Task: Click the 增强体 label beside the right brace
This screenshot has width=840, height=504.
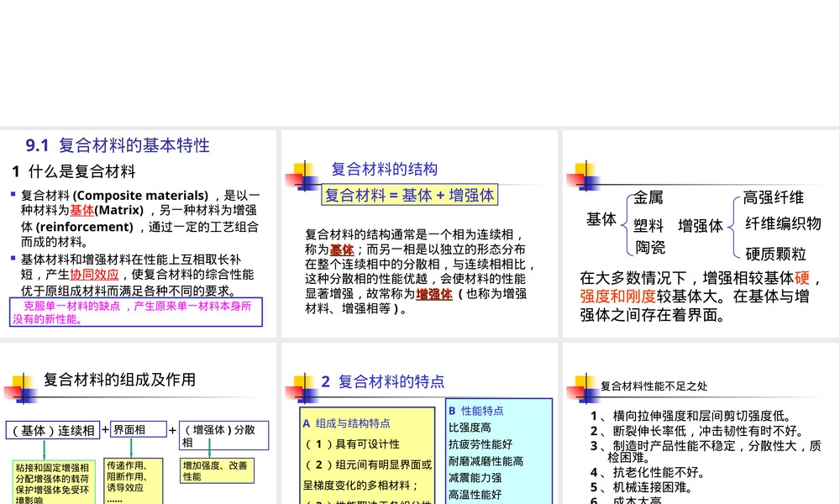Action: click(701, 225)
